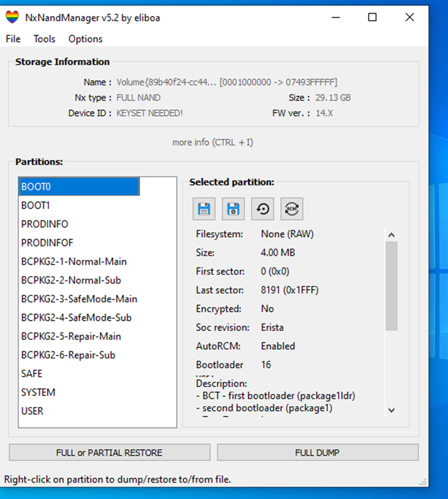Toggle AutoRCM using the RCM icon
Viewport: 448px width, 499px height.
(x=292, y=209)
